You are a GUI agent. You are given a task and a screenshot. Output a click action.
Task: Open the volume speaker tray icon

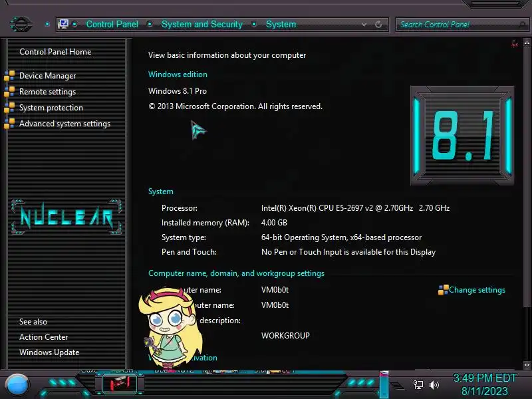(434, 385)
